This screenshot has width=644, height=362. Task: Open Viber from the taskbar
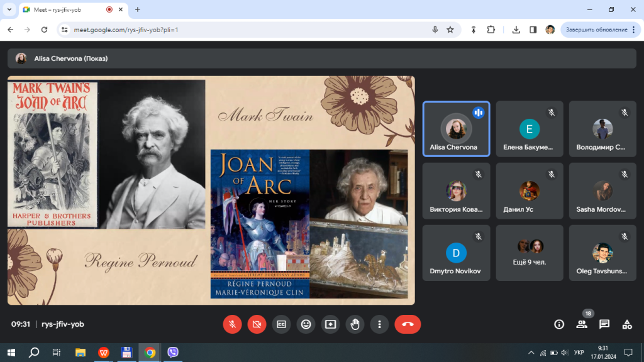pyautogui.click(x=173, y=353)
